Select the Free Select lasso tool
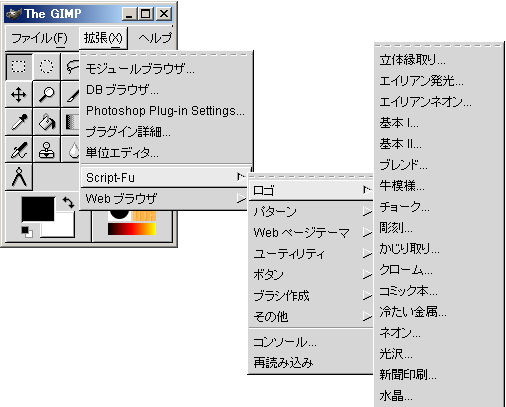Image resolution: width=506 pixels, height=407 pixels. [x=71, y=66]
